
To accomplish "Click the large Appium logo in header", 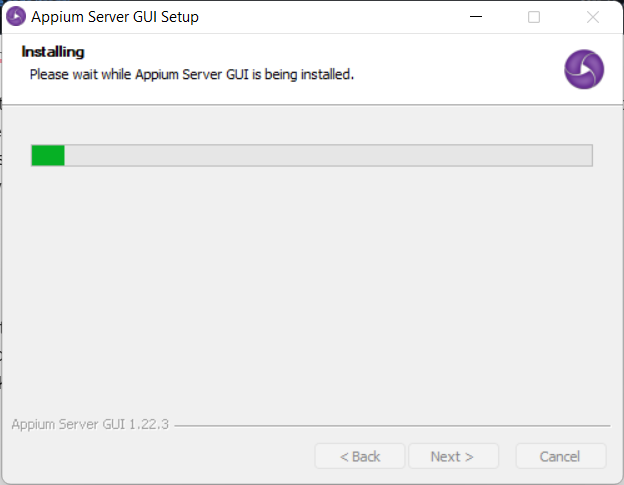I will pyautogui.click(x=584, y=69).
